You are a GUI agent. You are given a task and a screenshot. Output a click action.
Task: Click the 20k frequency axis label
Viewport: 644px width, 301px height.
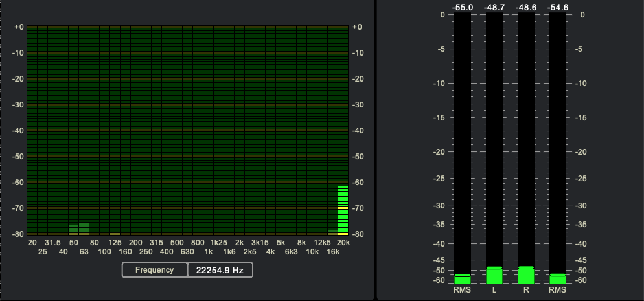[x=343, y=242]
